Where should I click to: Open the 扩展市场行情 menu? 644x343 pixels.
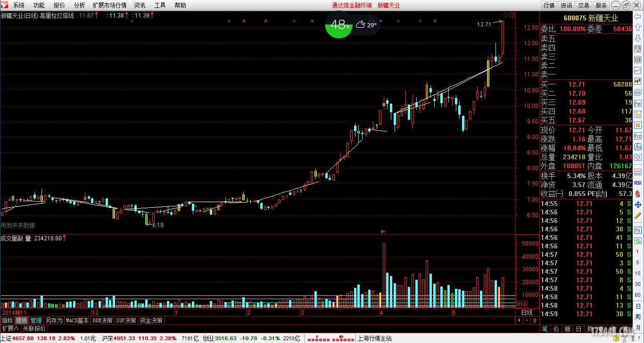click(x=109, y=5)
